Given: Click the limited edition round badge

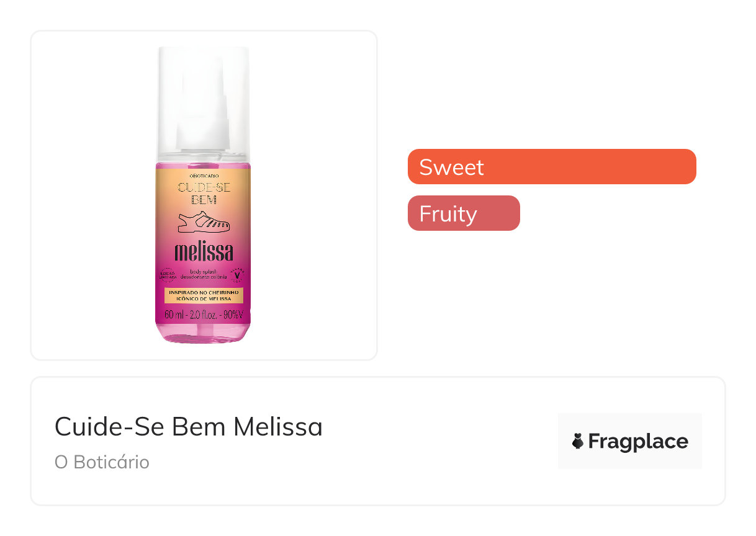Looking at the screenshot, I should pos(166,274).
